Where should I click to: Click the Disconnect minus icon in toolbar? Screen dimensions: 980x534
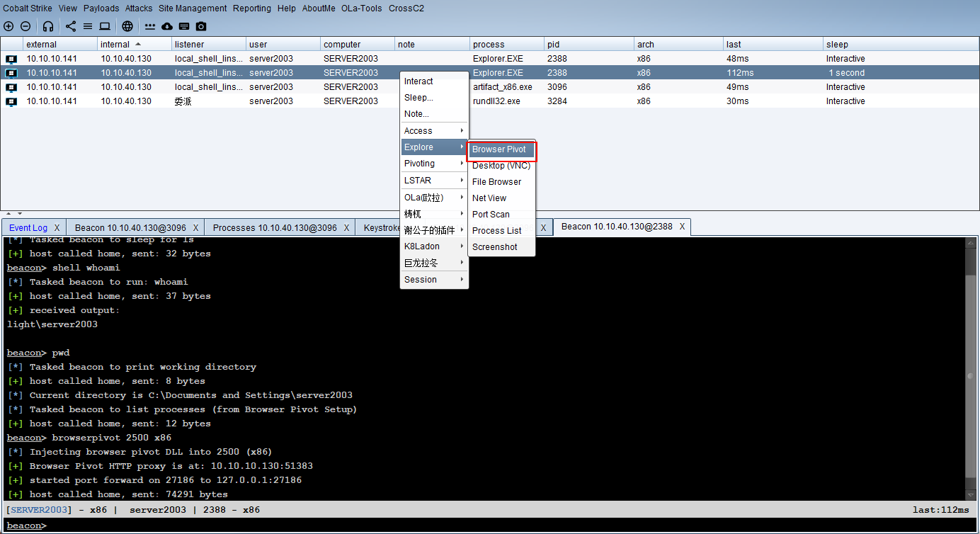[x=25, y=26]
